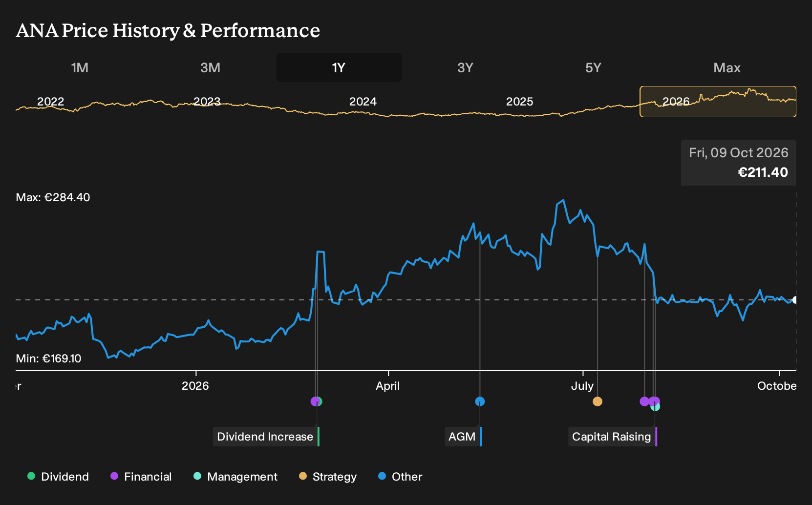Click the blue AGM event dot
Image resolution: width=812 pixels, height=505 pixels.
coord(480,401)
